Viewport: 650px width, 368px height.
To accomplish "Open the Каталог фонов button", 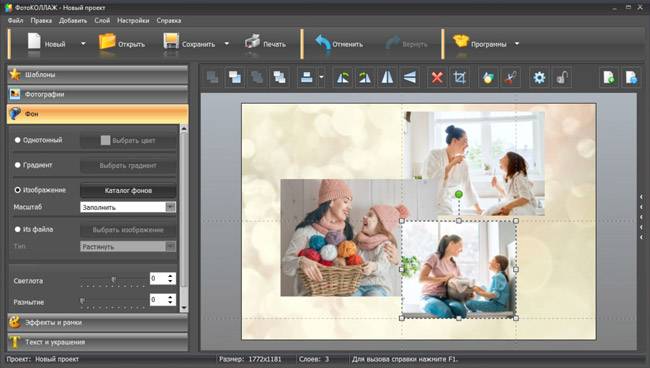I will [x=128, y=191].
